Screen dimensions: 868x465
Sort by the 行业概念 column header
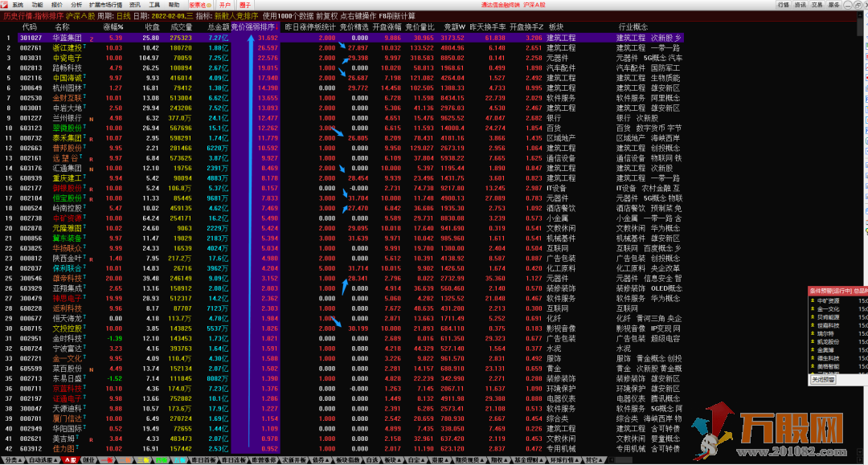pos(633,27)
